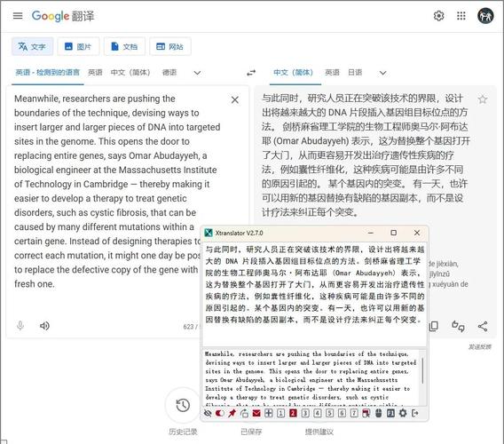Expand the source language list chevron

click(x=197, y=73)
